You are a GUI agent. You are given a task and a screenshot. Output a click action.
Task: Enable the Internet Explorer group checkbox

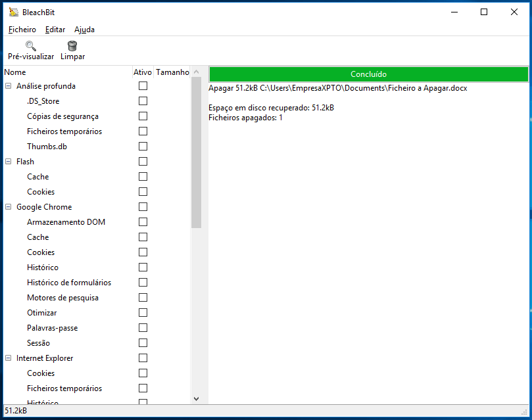click(143, 358)
